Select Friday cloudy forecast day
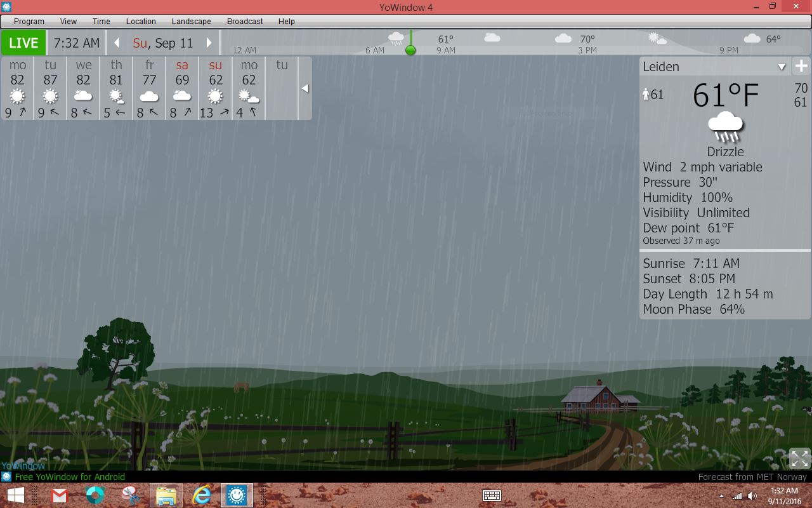Image resolution: width=812 pixels, height=508 pixels. pyautogui.click(x=149, y=88)
